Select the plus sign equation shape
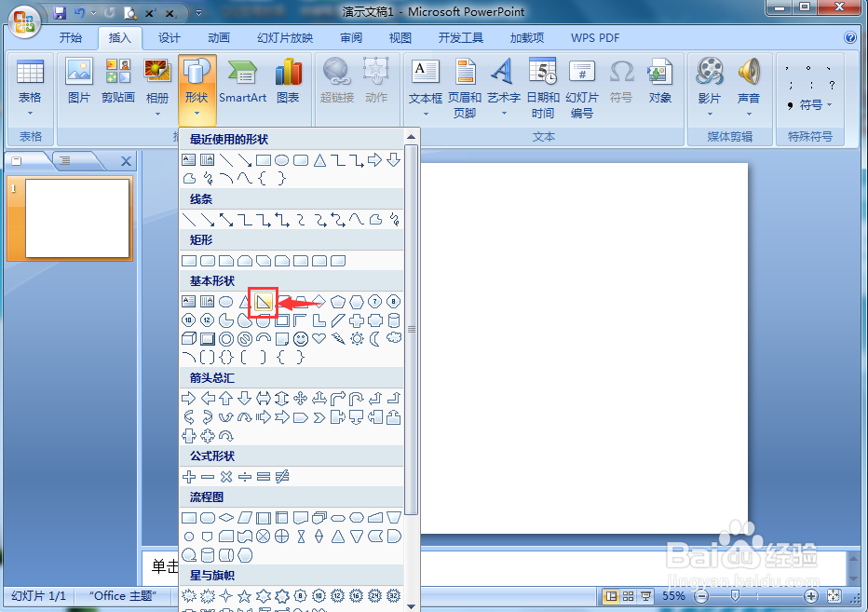868x612 pixels. click(189, 476)
